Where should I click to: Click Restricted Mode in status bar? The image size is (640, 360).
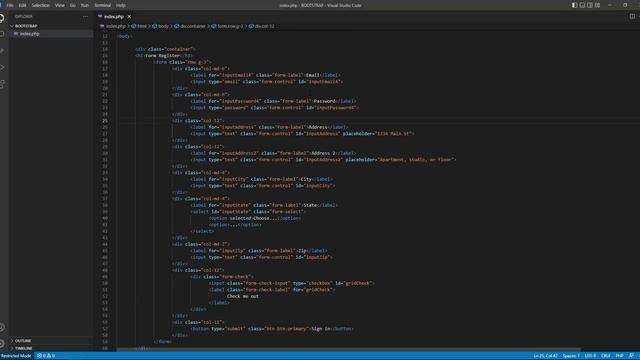(16, 356)
